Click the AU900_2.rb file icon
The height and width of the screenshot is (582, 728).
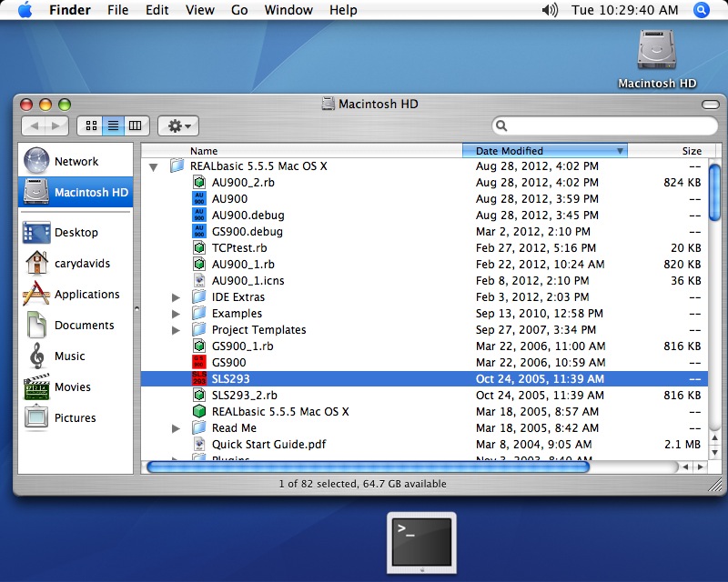point(199,183)
